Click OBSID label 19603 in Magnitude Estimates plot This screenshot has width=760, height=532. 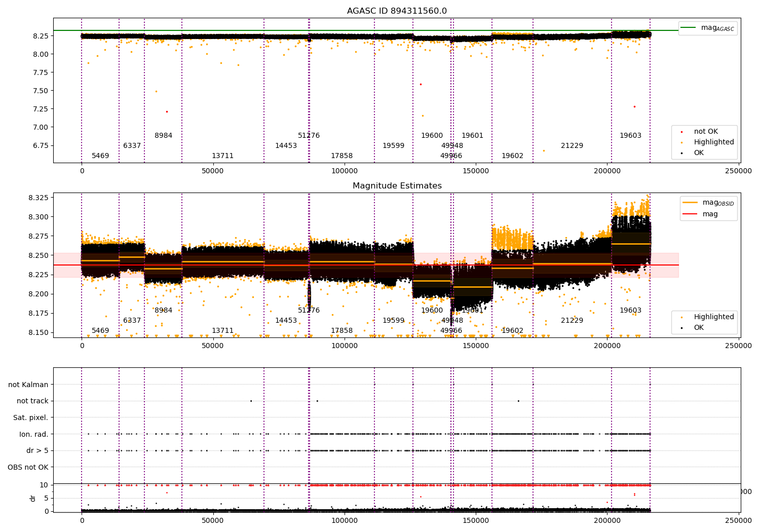pyautogui.click(x=631, y=310)
